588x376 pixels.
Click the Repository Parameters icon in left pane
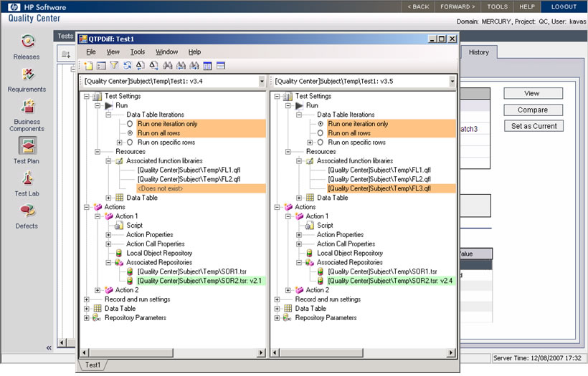[x=97, y=317]
